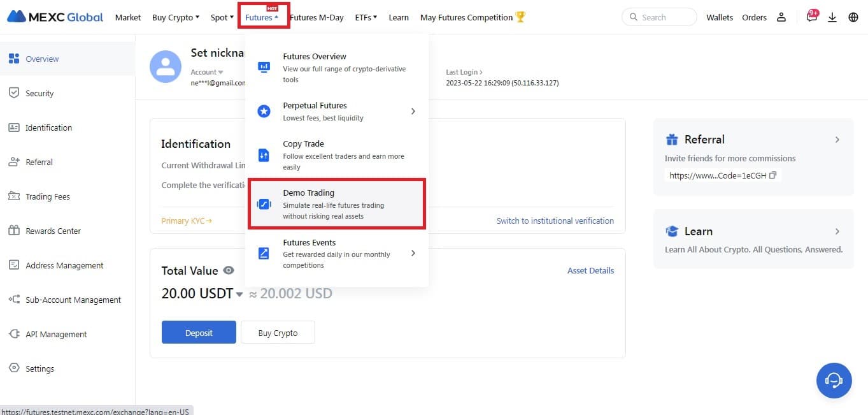Open Wallets in the header
The height and width of the screenshot is (415, 868).
tap(720, 17)
